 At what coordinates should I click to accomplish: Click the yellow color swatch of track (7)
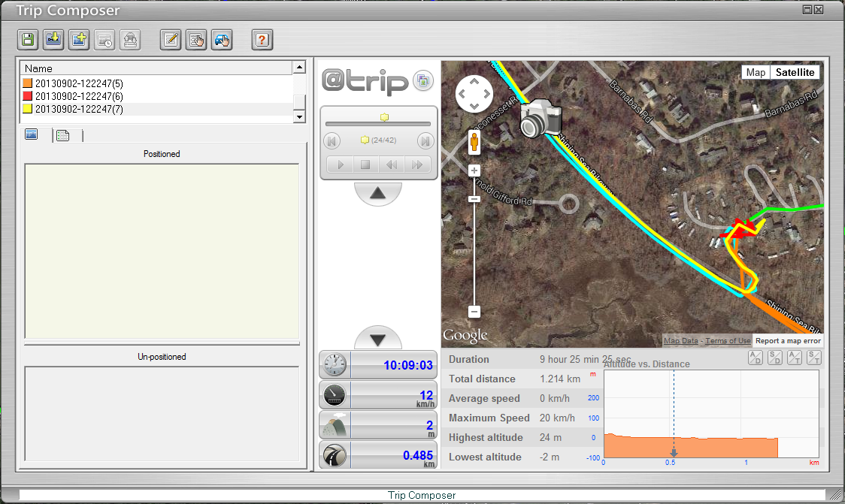pyautogui.click(x=27, y=109)
